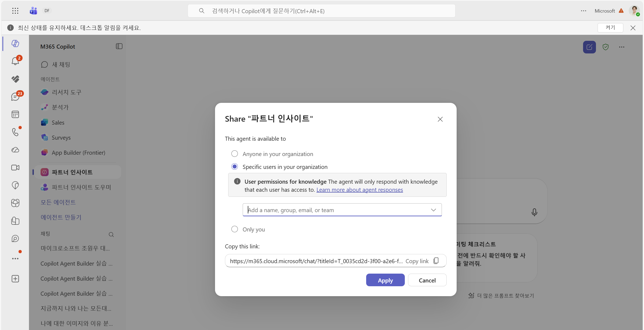The width and height of the screenshot is (644, 330).
Task: Open the Meet video camera icon
Action: pos(15,168)
